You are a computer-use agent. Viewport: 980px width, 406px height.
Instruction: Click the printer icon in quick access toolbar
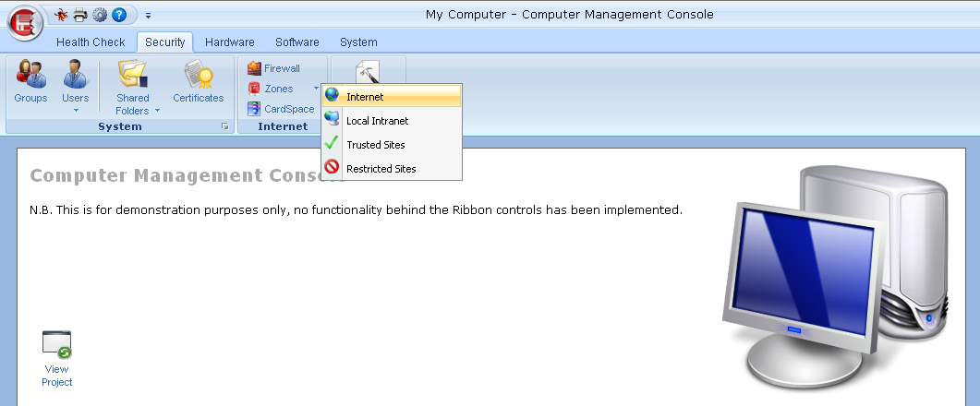click(x=80, y=15)
